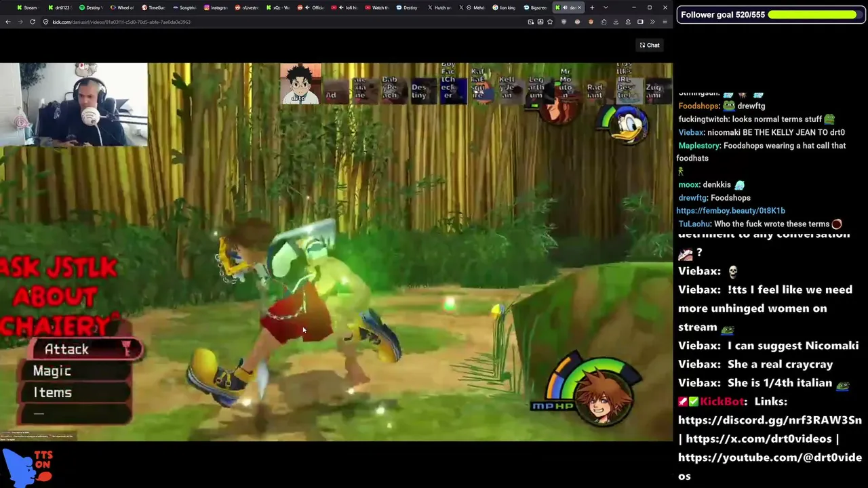Bookmark this page with the star

(x=550, y=22)
